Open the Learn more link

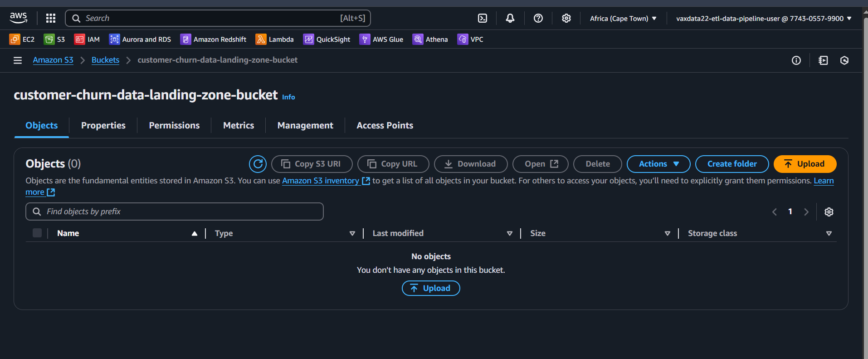pyautogui.click(x=824, y=181)
